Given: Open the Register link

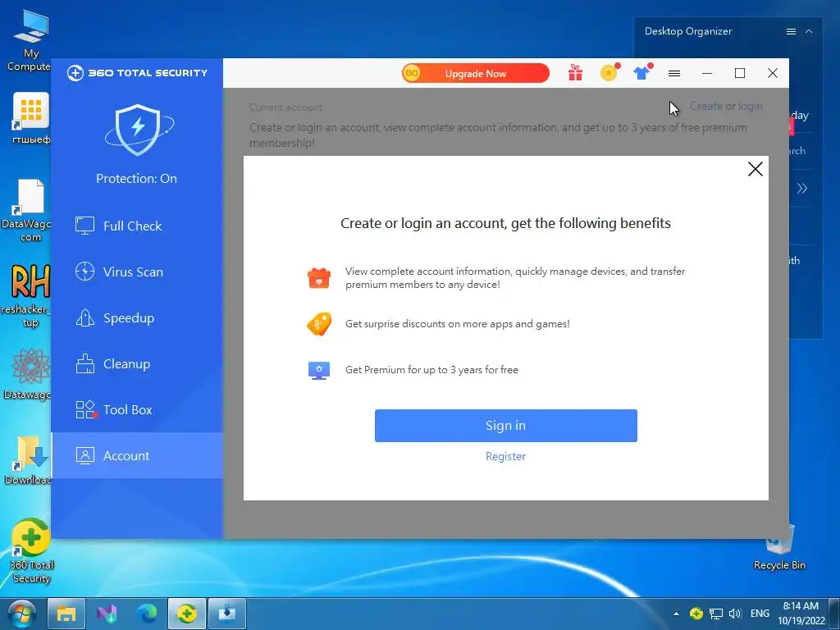Looking at the screenshot, I should click(x=505, y=456).
